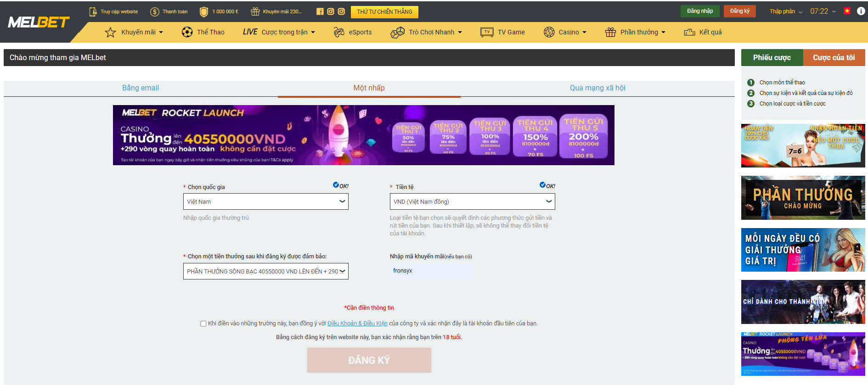Open the Mỗi ngày đều có giải thưởng banner

(x=803, y=250)
